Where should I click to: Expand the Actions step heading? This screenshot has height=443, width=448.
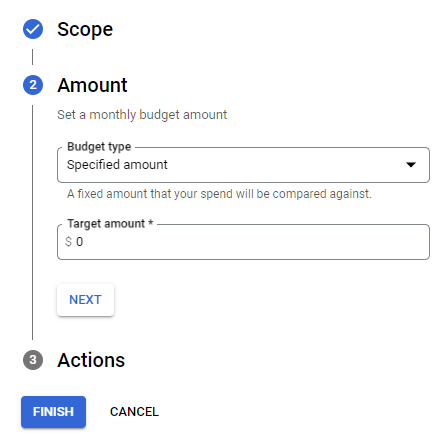pyautogui.click(x=91, y=360)
